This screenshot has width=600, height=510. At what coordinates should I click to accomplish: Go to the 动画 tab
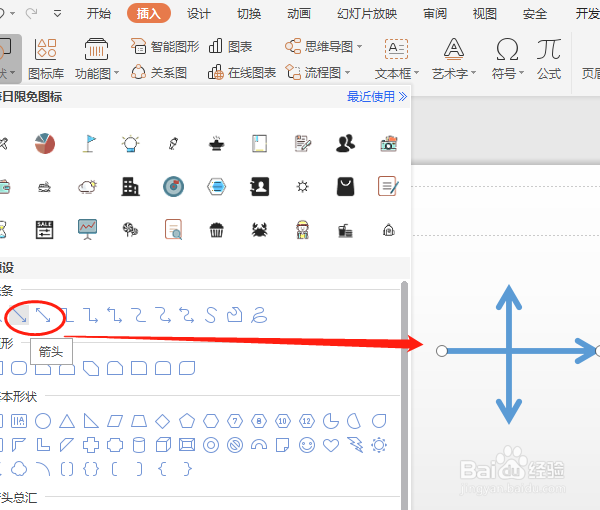[x=299, y=14]
